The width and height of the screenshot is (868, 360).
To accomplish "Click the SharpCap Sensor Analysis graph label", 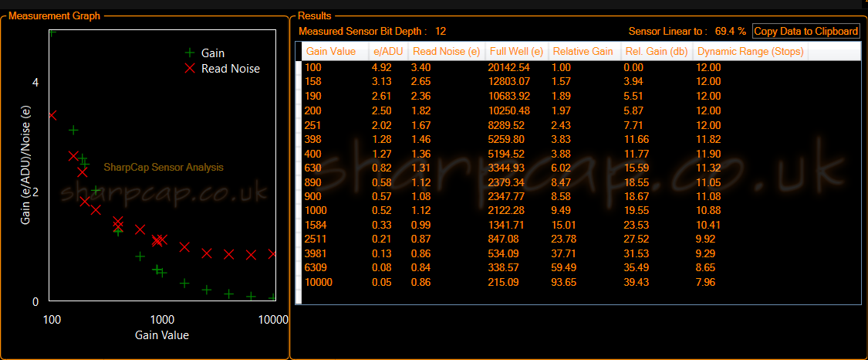I will coord(164,167).
